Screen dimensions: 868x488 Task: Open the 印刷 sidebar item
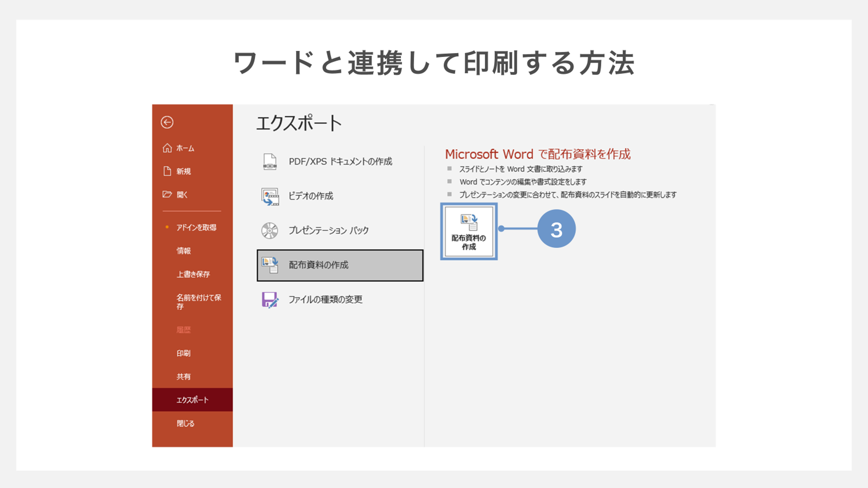[192, 353]
